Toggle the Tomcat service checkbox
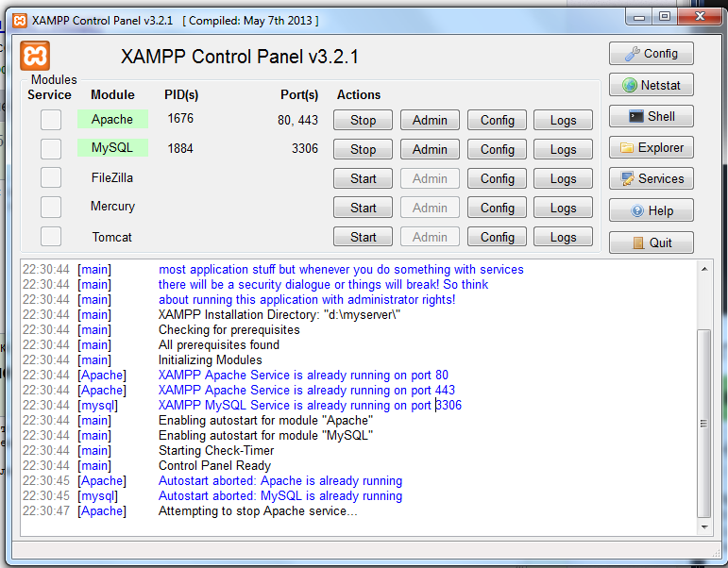The image size is (728, 568). tap(51, 237)
